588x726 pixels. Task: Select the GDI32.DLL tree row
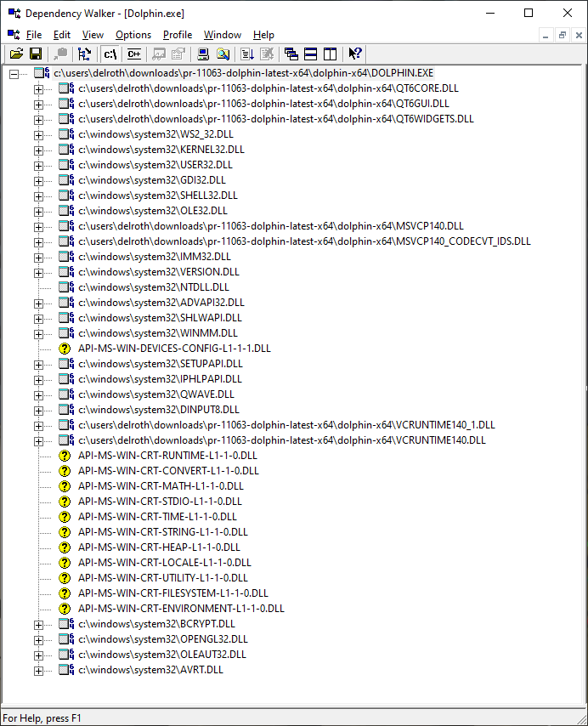point(152,179)
